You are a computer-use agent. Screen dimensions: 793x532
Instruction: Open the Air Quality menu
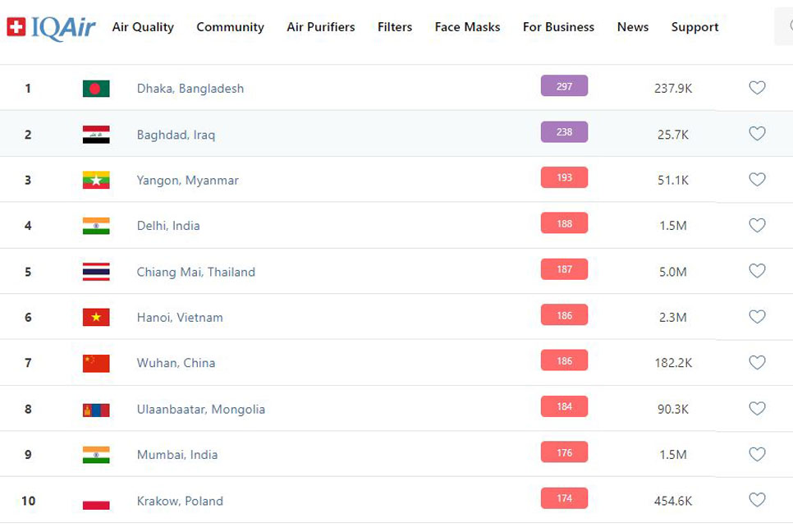coord(143,27)
